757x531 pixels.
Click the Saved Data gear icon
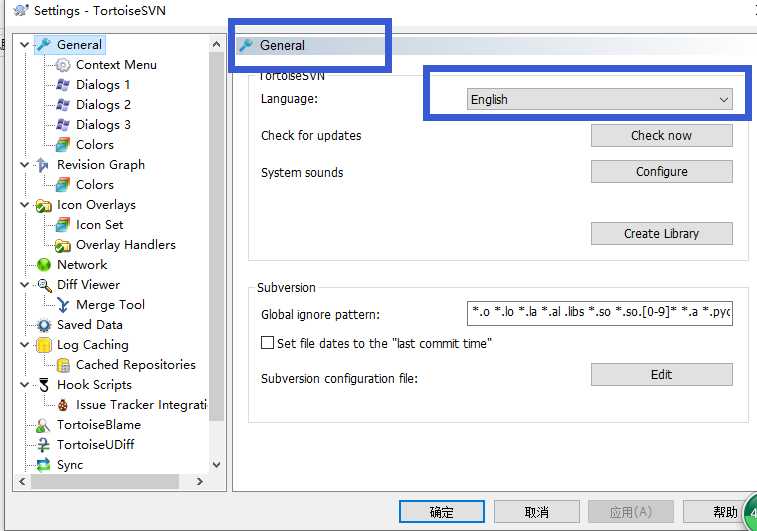pos(43,325)
